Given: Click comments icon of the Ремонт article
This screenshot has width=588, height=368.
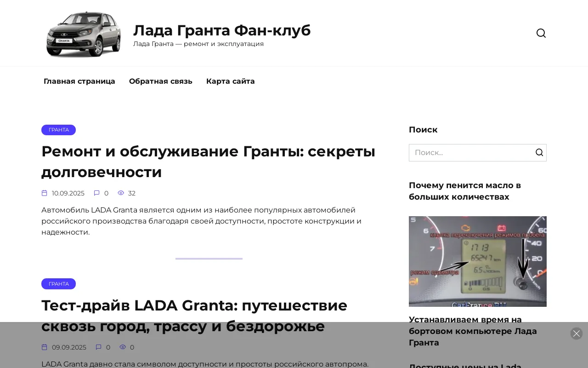Looking at the screenshot, I should [97, 193].
